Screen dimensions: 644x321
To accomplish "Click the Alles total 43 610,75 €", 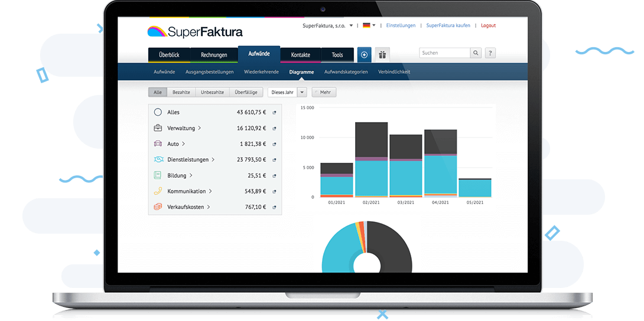I will click(251, 112).
